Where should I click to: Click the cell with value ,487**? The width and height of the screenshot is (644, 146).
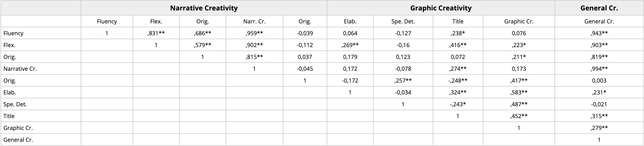519,104
